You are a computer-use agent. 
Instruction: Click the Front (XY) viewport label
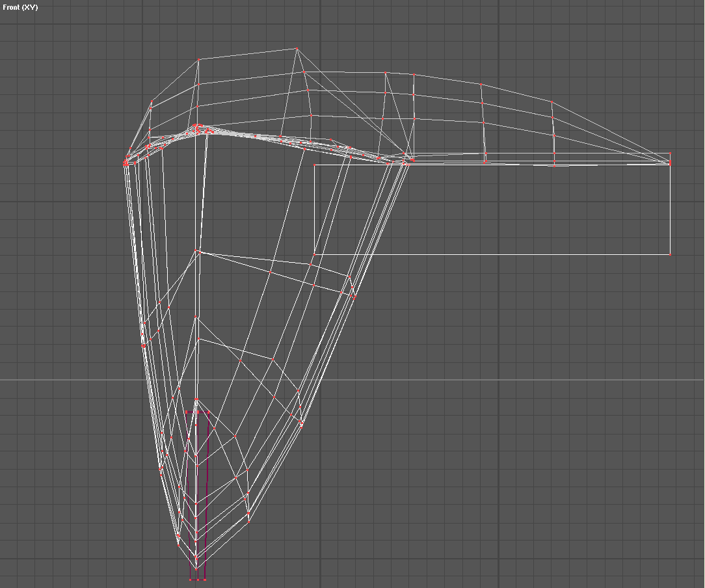point(20,7)
